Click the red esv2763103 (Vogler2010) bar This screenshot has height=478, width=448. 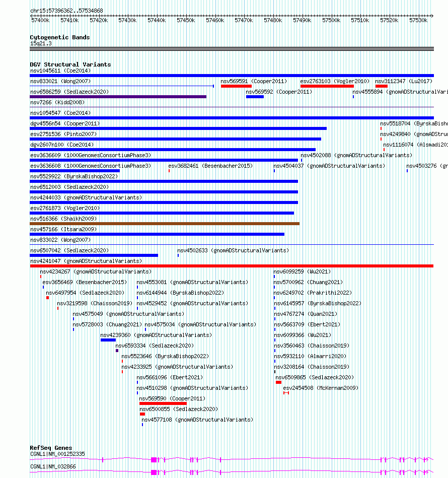click(x=327, y=86)
